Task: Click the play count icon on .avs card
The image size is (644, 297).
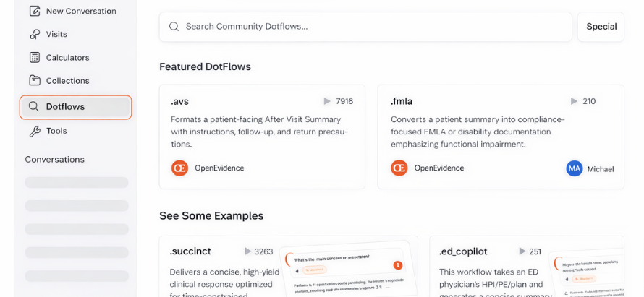Action: (x=327, y=101)
